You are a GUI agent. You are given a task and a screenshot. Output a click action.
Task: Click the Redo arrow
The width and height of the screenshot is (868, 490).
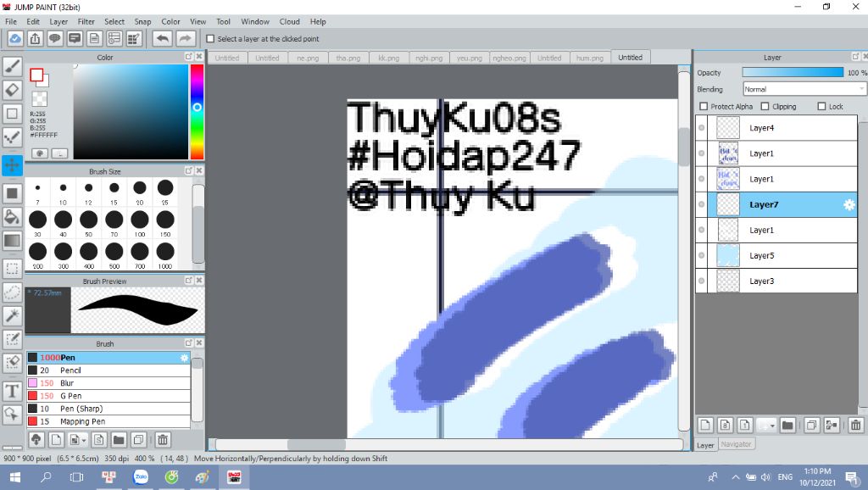[x=186, y=39]
